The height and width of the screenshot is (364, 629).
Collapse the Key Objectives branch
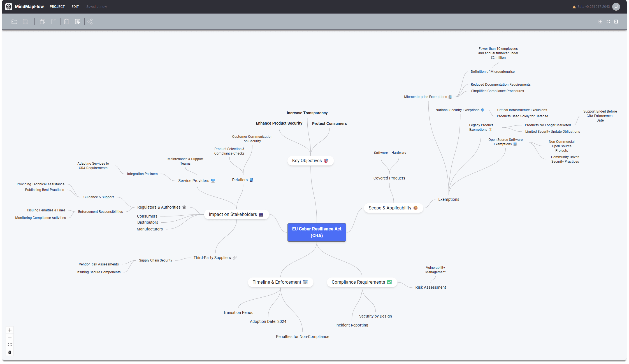point(310,160)
